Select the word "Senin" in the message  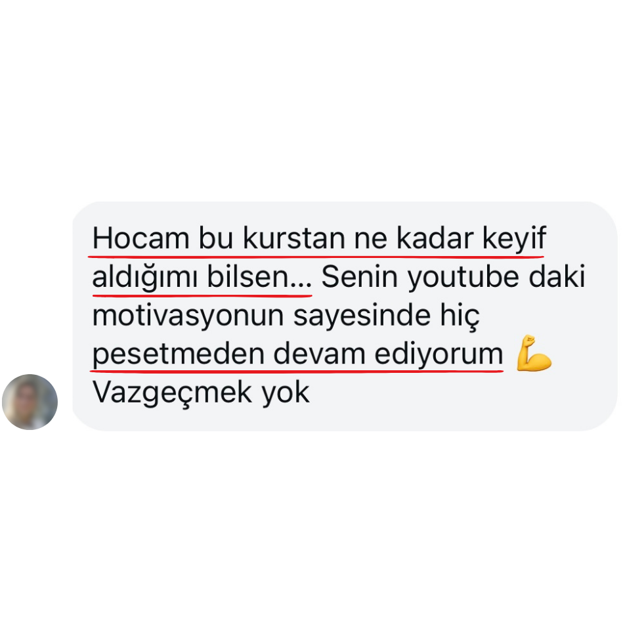pos(360,276)
